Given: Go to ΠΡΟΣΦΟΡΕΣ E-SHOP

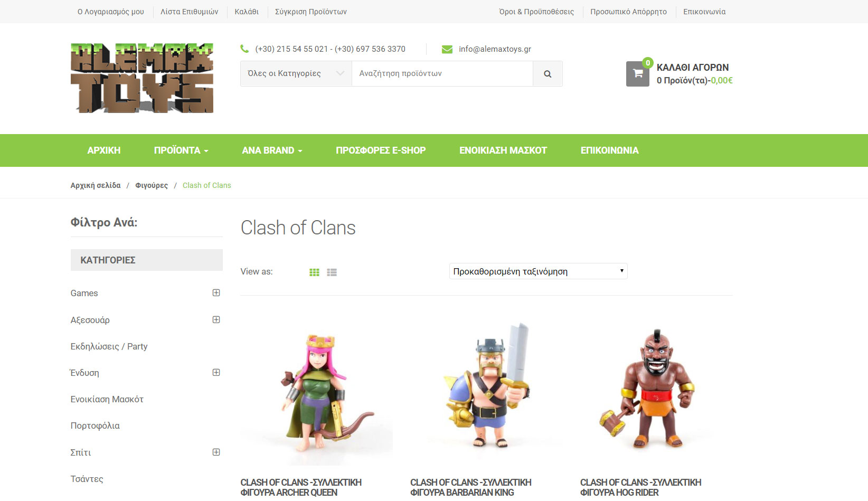Looking at the screenshot, I should [381, 150].
